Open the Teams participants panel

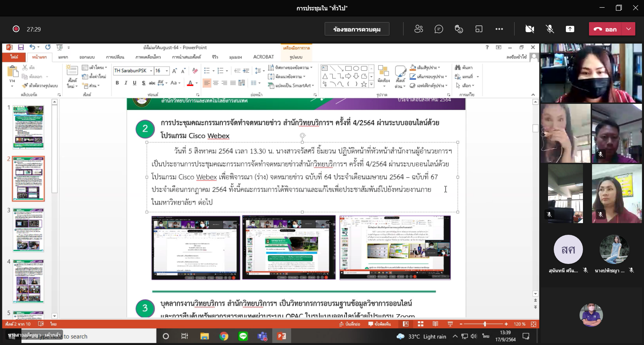[x=419, y=29]
